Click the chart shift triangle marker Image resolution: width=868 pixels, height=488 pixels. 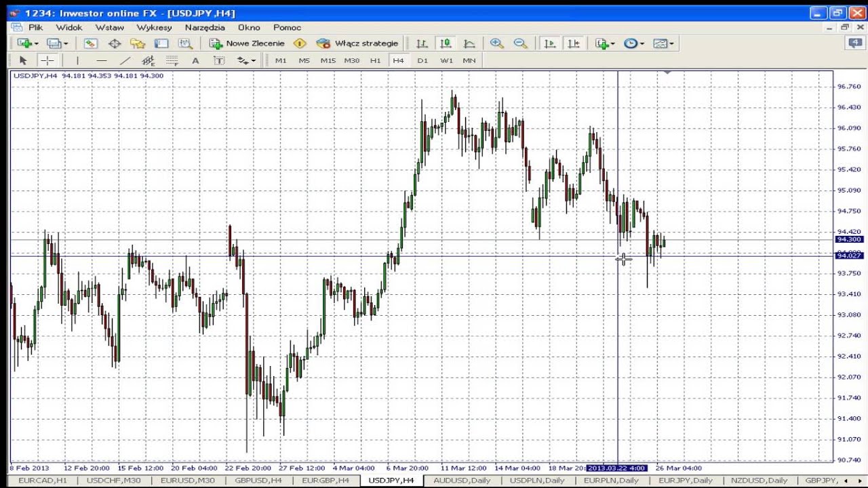coord(667,73)
